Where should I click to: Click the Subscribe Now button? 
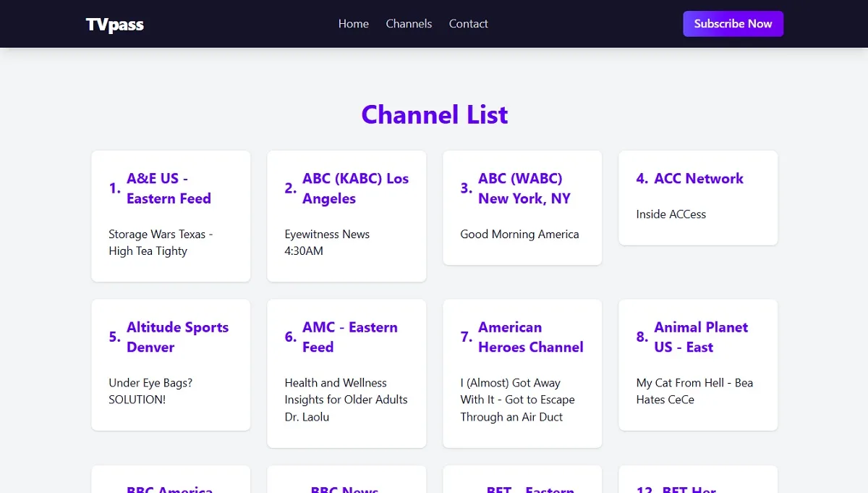[x=733, y=24]
